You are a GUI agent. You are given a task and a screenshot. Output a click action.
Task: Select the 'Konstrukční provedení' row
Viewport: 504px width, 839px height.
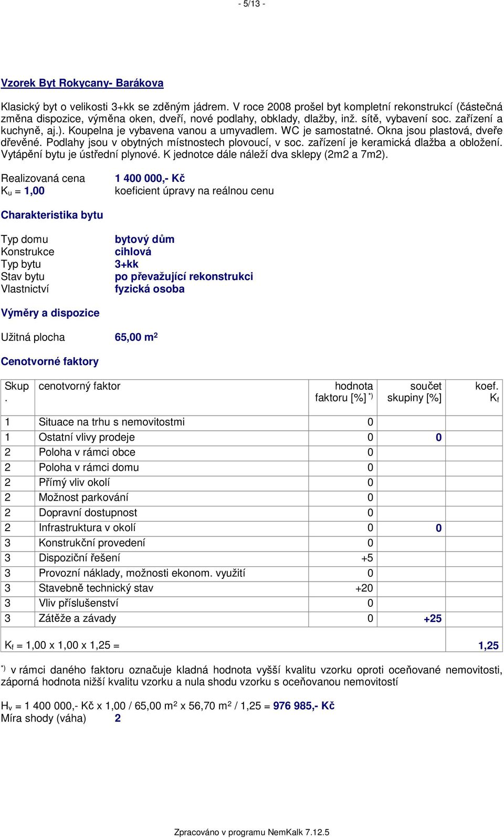[251, 543]
